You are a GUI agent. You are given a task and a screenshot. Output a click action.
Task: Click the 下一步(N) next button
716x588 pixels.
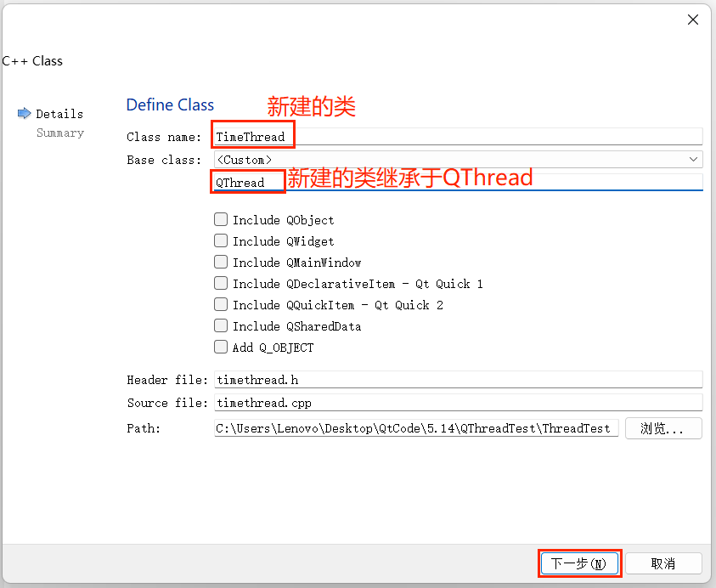[579, 563]
